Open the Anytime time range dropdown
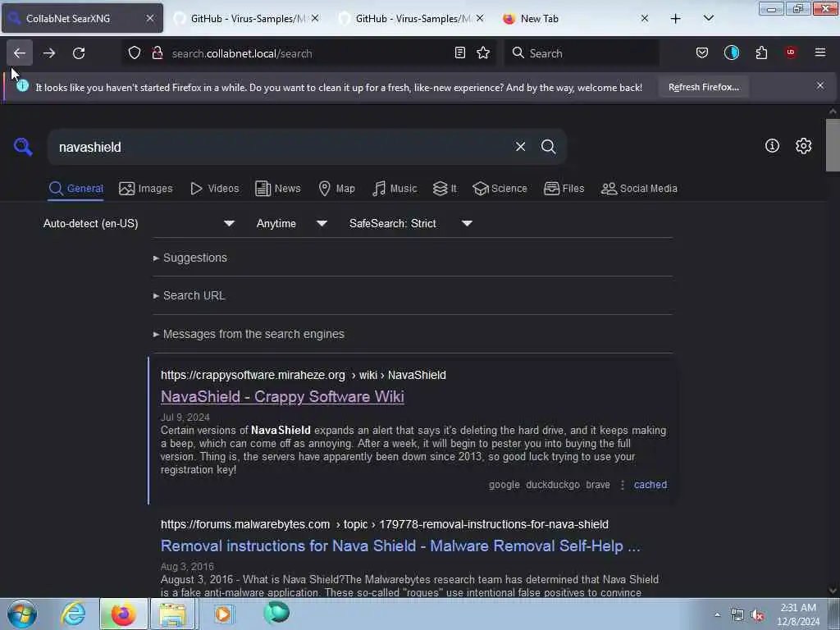840x630 pixels. click(x=291, y=223)
